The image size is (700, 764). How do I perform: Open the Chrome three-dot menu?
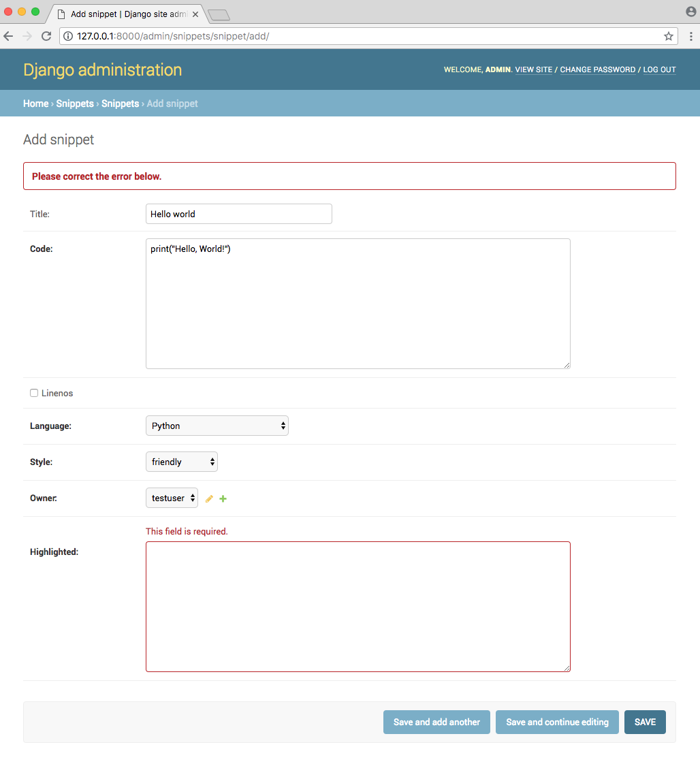point(690,36)
